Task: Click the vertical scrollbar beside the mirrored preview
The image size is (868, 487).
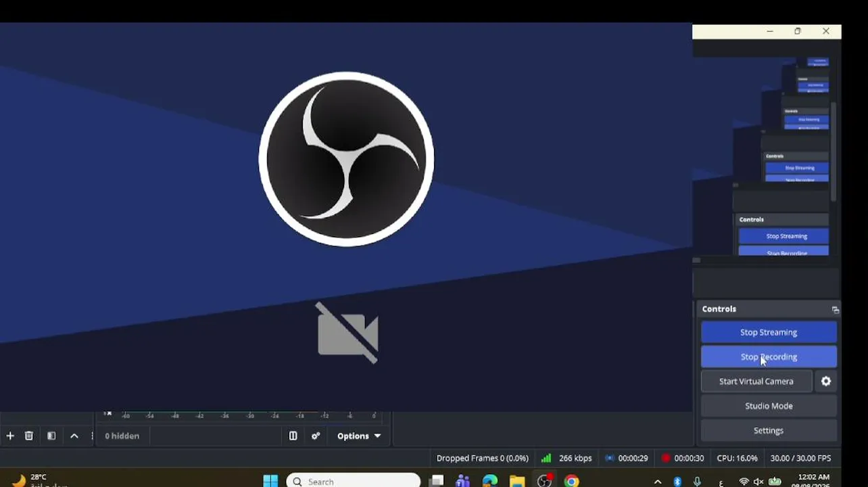Action: tap(834, 152)
